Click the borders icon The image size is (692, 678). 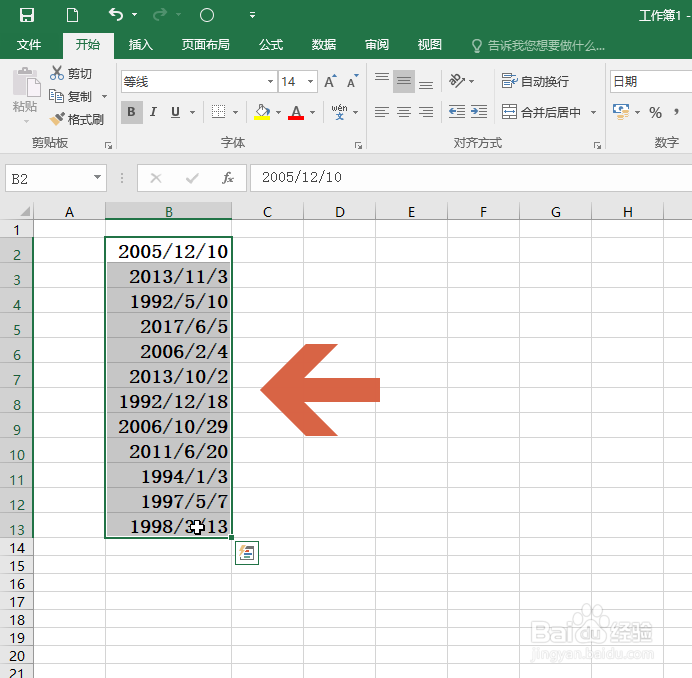click(218, 112)
